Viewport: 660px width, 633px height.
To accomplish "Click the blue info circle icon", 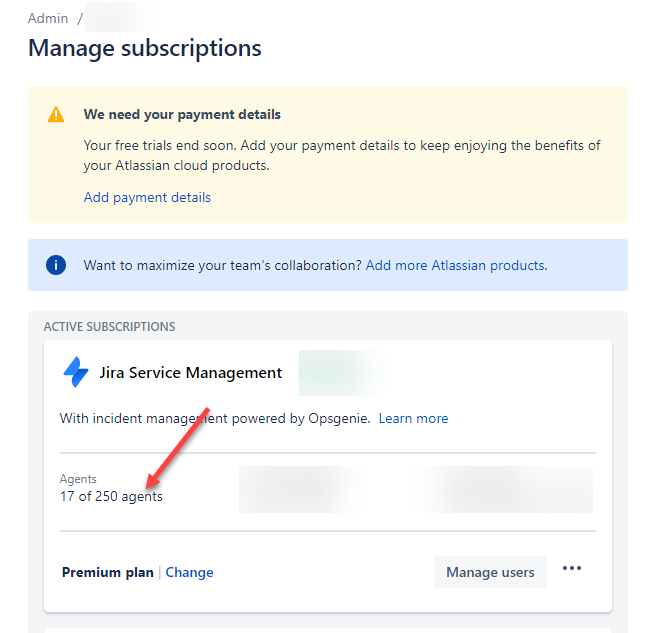I will (56, 265).
